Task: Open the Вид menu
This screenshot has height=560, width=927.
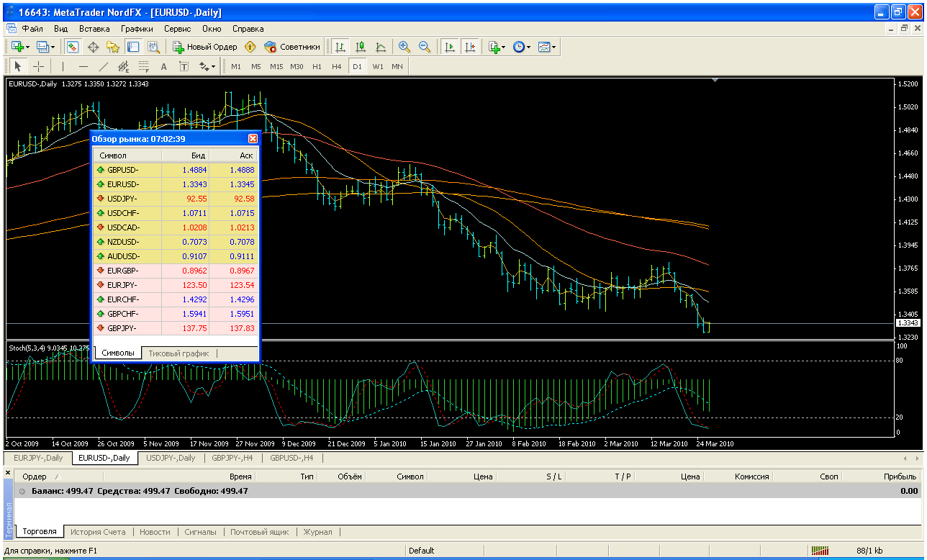Action: coord(61,29)
